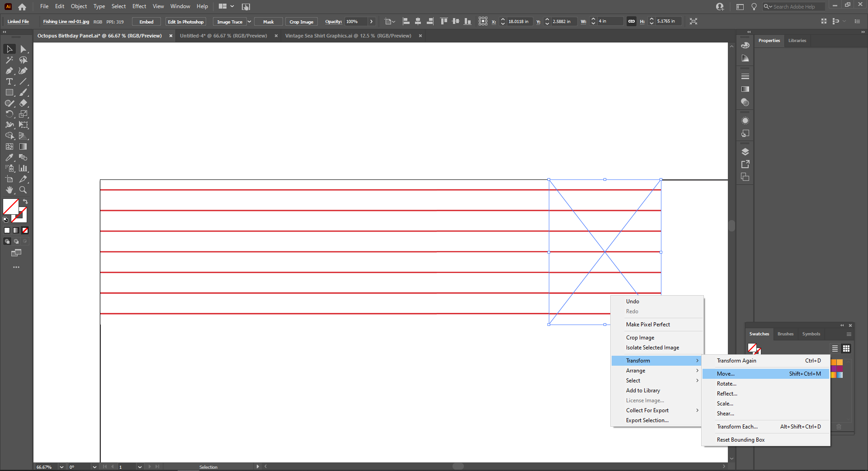Expand the Arrange submenu
The width and height of the screenshot is (868, 471).
(x=657, y=371)
